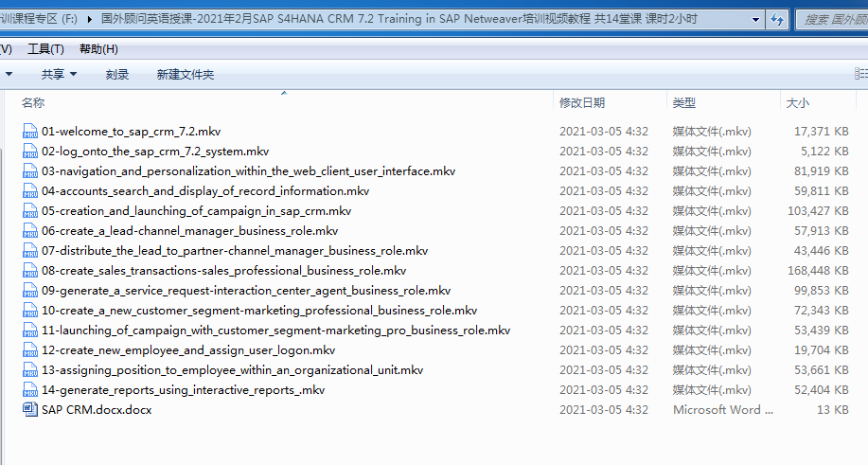
Task: Click the icon of file 07-distribute_the_lead_to_partner
Action: (x=30, y=251)
